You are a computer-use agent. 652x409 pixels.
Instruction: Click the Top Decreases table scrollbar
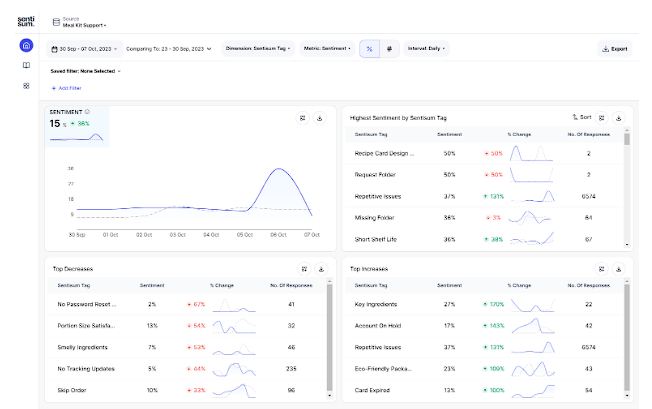tap(330, 337)
